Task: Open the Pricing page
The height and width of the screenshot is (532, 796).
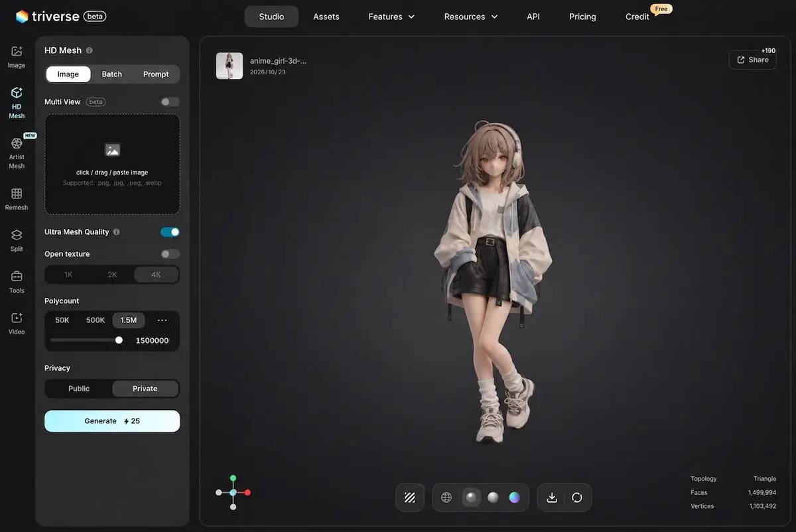Action: [x=582, y=17]
